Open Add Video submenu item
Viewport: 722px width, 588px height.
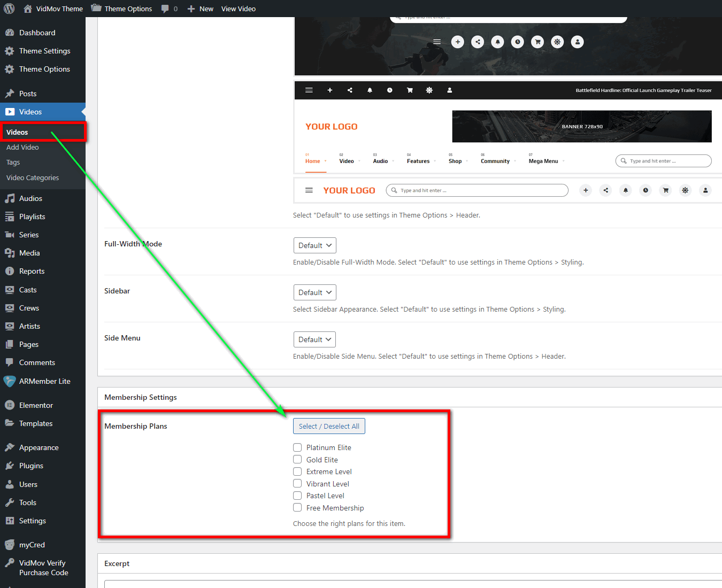[22, 147]
